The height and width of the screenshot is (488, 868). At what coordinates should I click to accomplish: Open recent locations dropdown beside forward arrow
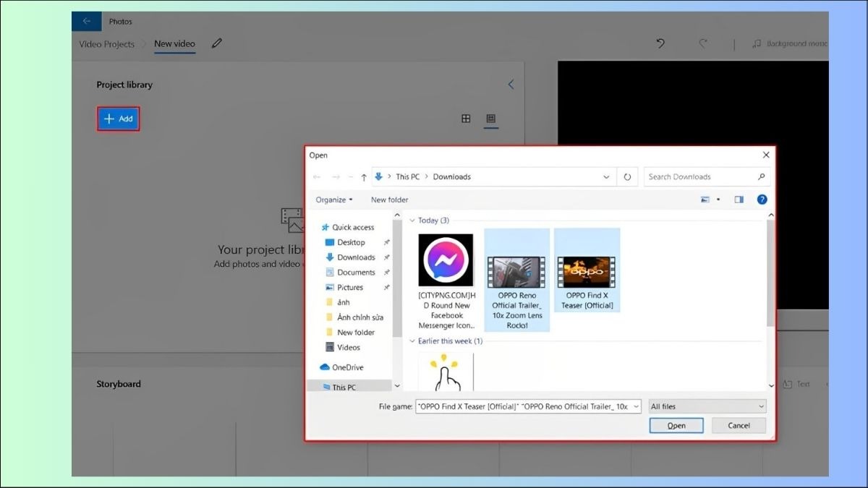coord(351,176)
